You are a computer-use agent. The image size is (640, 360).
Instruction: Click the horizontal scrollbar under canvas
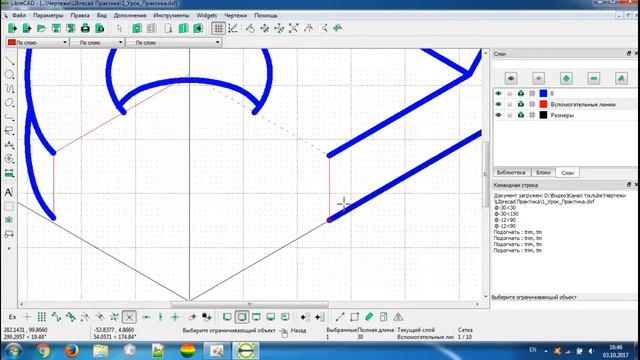pyautogui.click(x=249, y=304)
